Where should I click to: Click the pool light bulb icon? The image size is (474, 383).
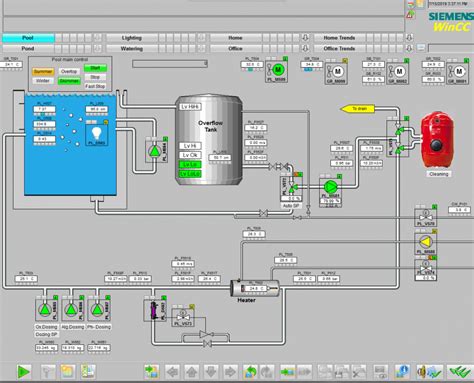coord(97,134)
